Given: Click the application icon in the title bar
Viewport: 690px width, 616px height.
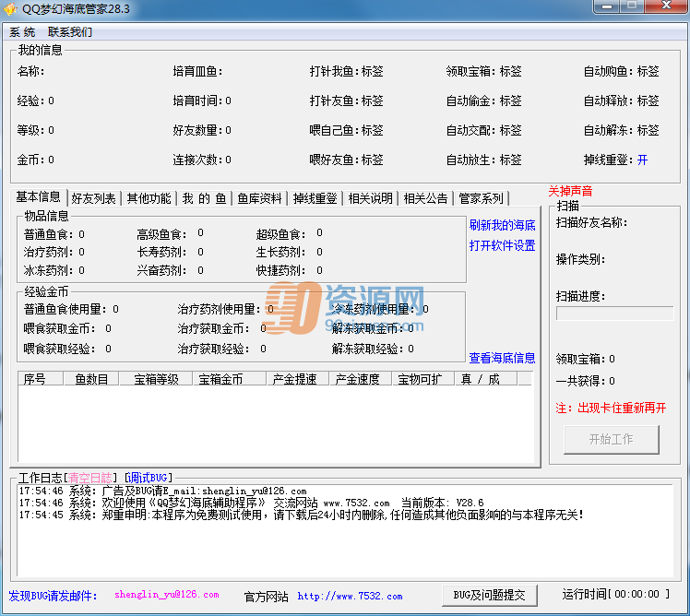Looking at the screenshot, I should (9, 9).
